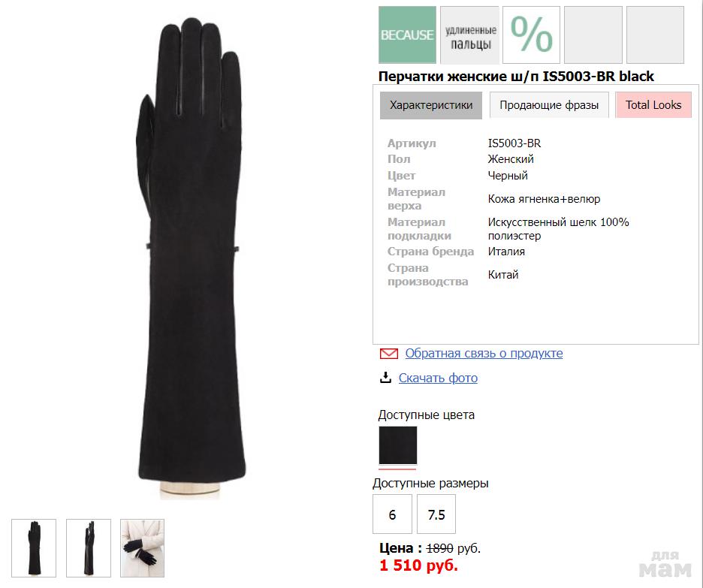Click the envelope feedback icon
The width and height of the screenshot is (703, 588).
click(x=389, y=354)
